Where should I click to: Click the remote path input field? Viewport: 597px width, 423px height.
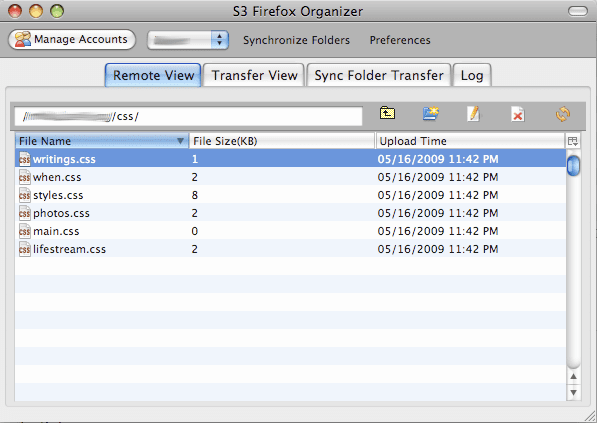pos(188,116)
